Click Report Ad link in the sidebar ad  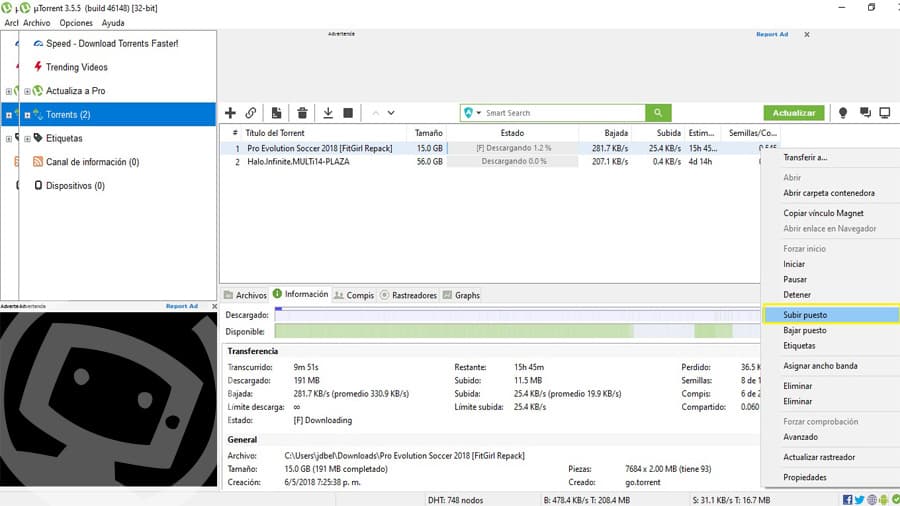pyautogui.click(x=182, y=306)
